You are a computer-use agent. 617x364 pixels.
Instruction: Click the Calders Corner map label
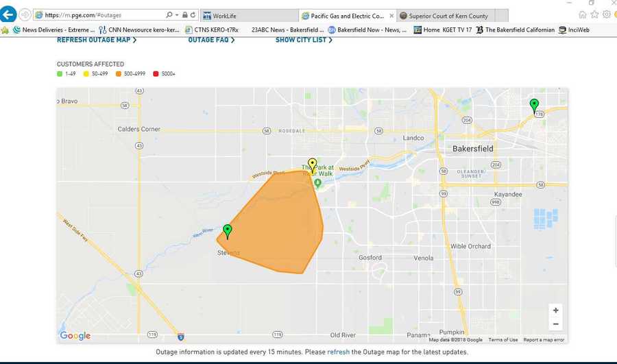[x=139, y=129]
